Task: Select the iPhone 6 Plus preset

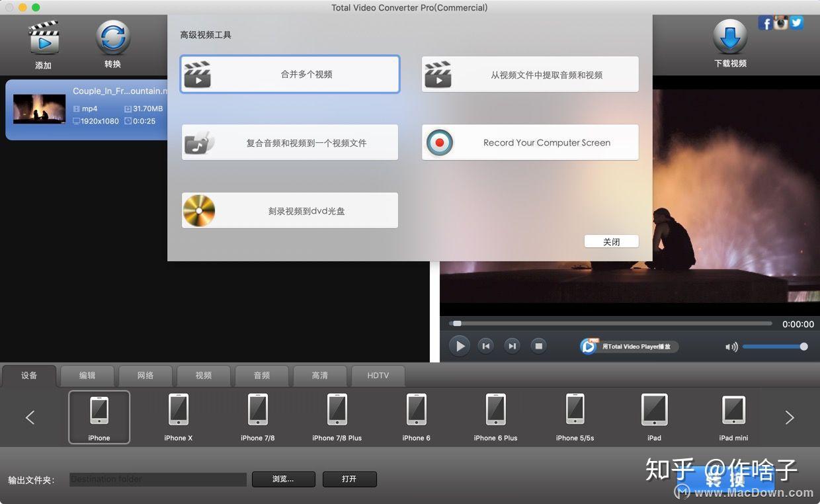Action: (x=496, y=417)
